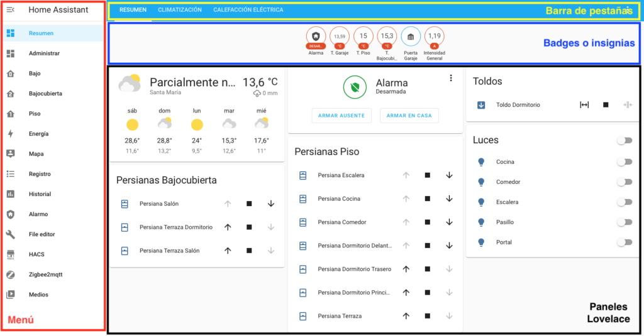Open the File editor wrench icon
This screenshot has width=644, height=336.
[11, 234]
